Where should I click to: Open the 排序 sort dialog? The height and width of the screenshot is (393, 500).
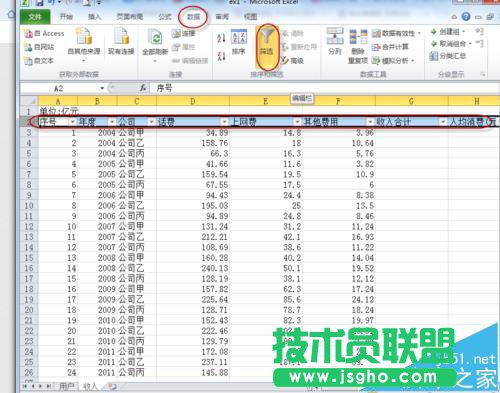coord(239,42)
